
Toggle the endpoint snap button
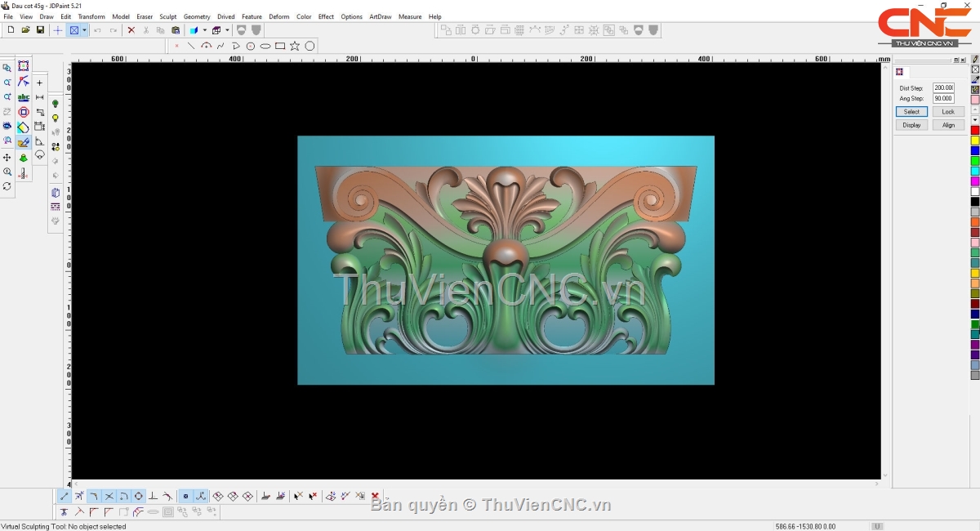point(65,496)
